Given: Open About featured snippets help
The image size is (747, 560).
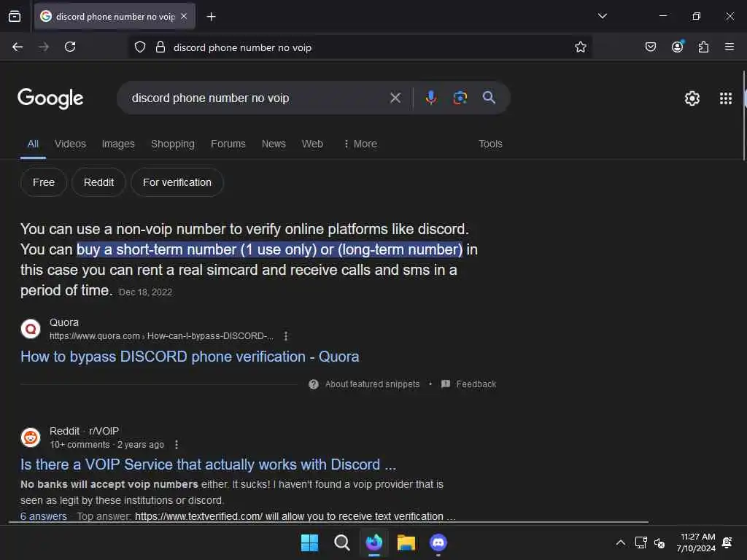Looking at the screenshot, I should coord(365,384).
